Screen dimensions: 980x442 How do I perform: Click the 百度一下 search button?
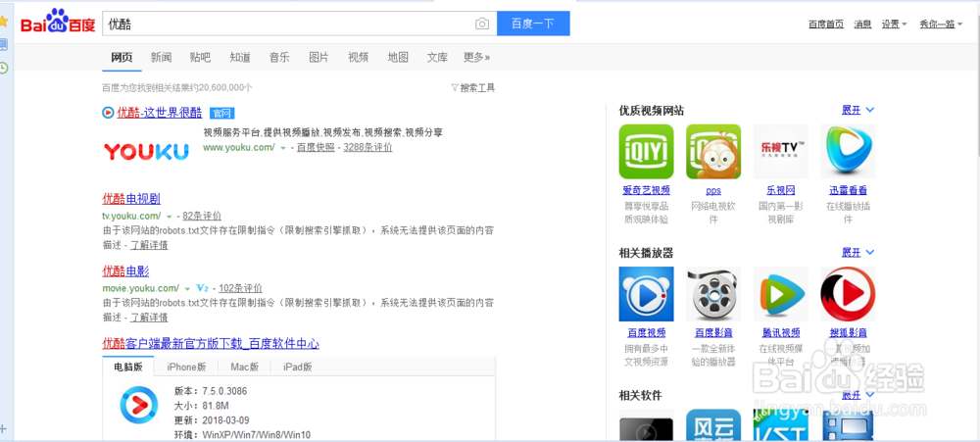click(533, 24)
